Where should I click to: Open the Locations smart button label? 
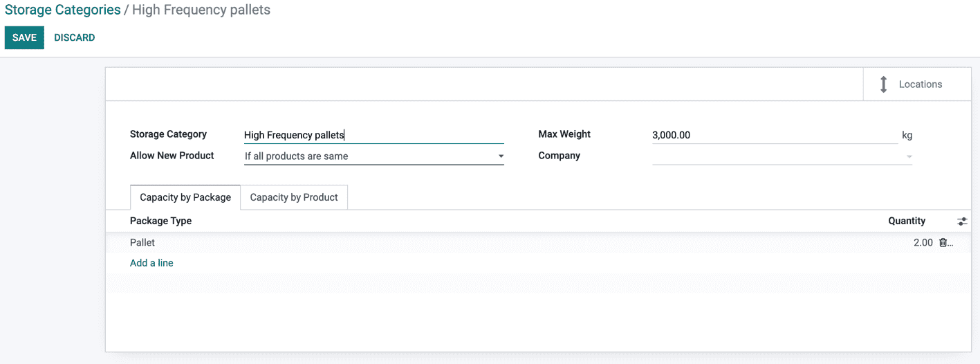[920, 84]
